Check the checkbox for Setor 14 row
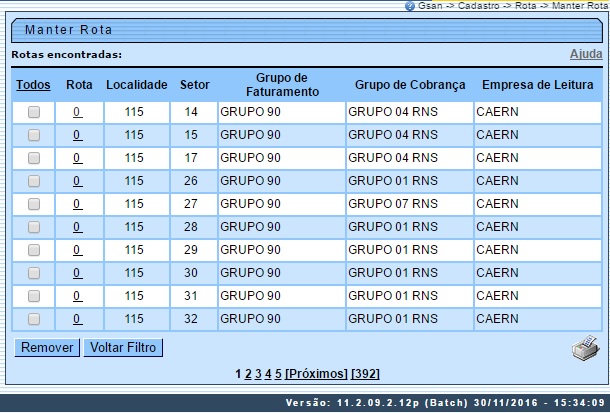This screenshot has width=610, height=413. 34,112
